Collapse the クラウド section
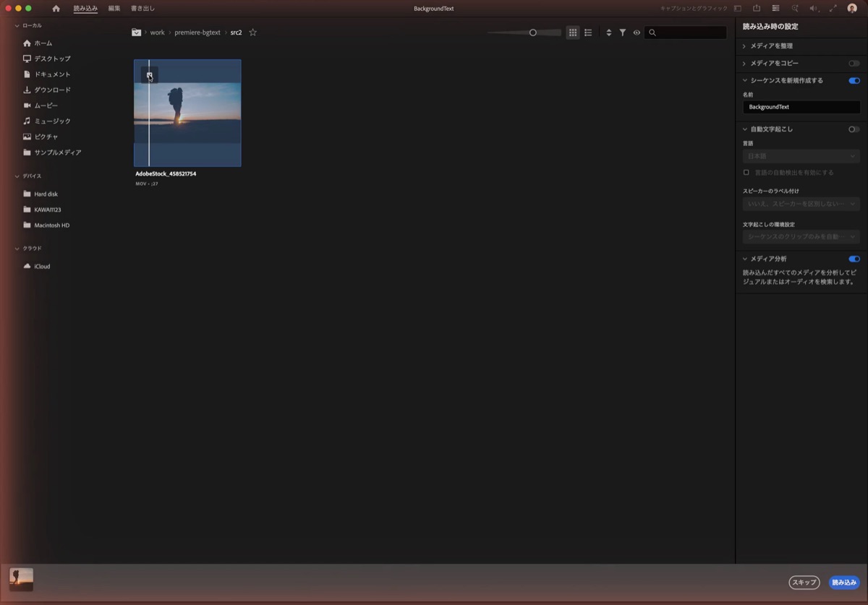 (17, 249)
